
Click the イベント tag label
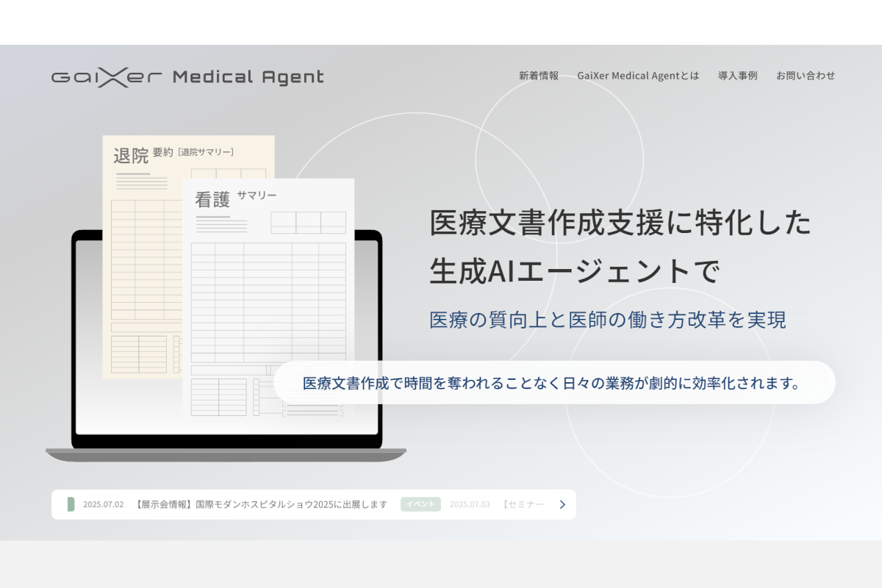coord(420,504)
